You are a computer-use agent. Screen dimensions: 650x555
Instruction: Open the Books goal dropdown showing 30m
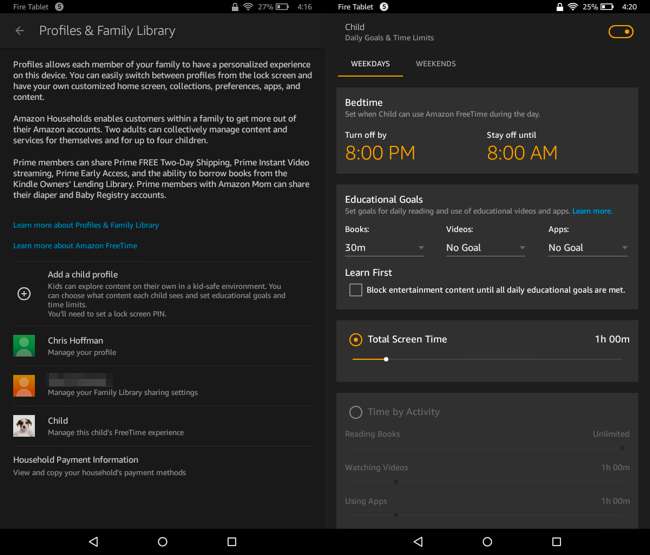pos(385,248)
